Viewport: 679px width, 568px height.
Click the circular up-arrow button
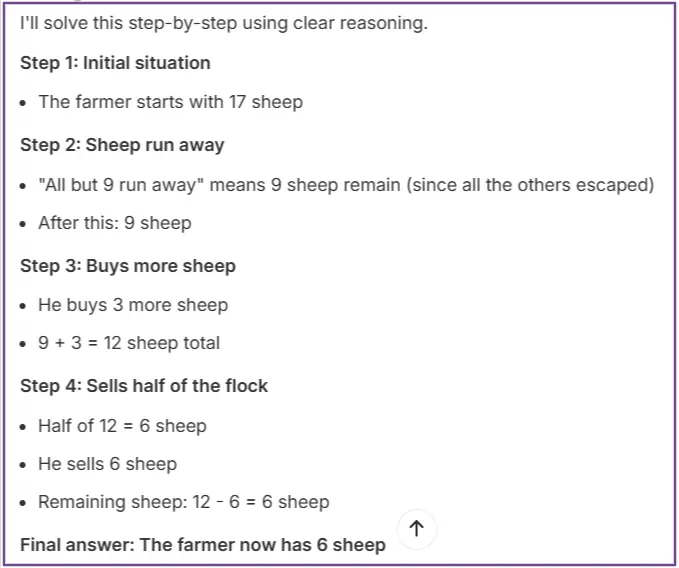(x=417, y=530)
